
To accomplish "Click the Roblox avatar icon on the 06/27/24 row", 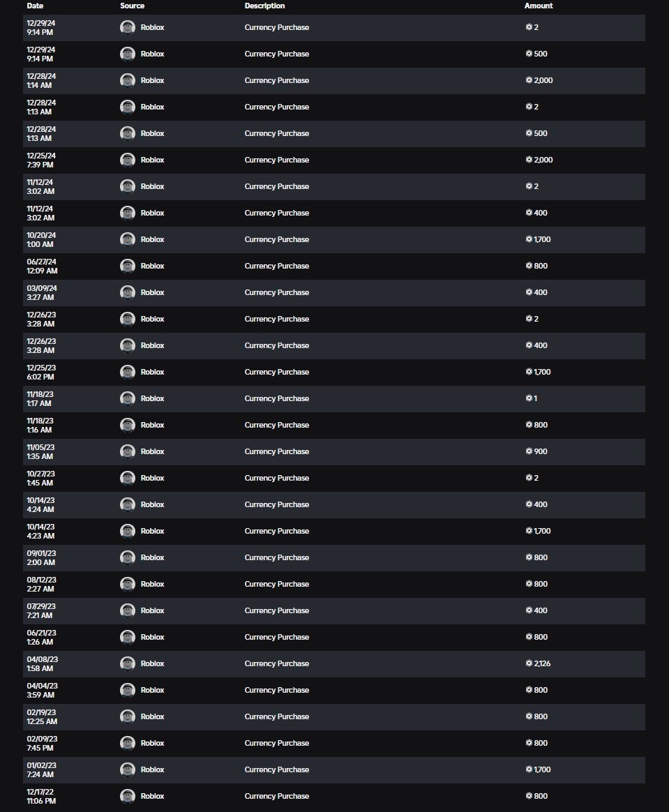I will (128, 266).
